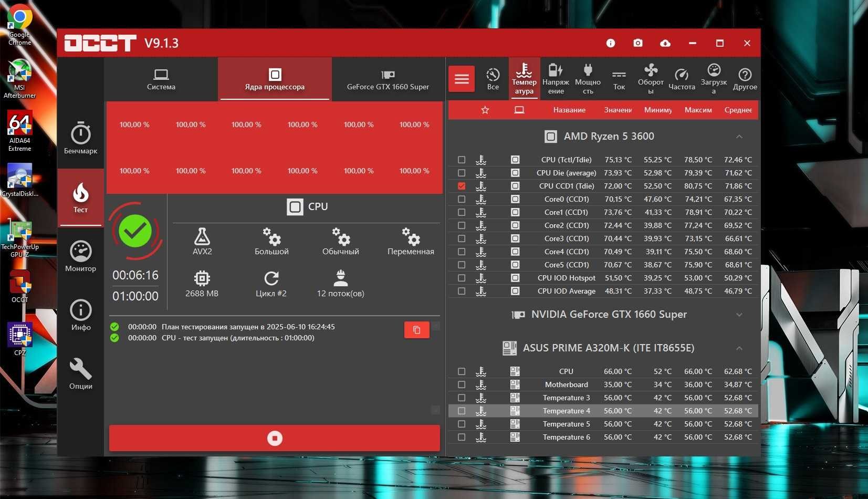Click the Большой data set setting
Screen dimensions: 868x499
click(271, 241)
